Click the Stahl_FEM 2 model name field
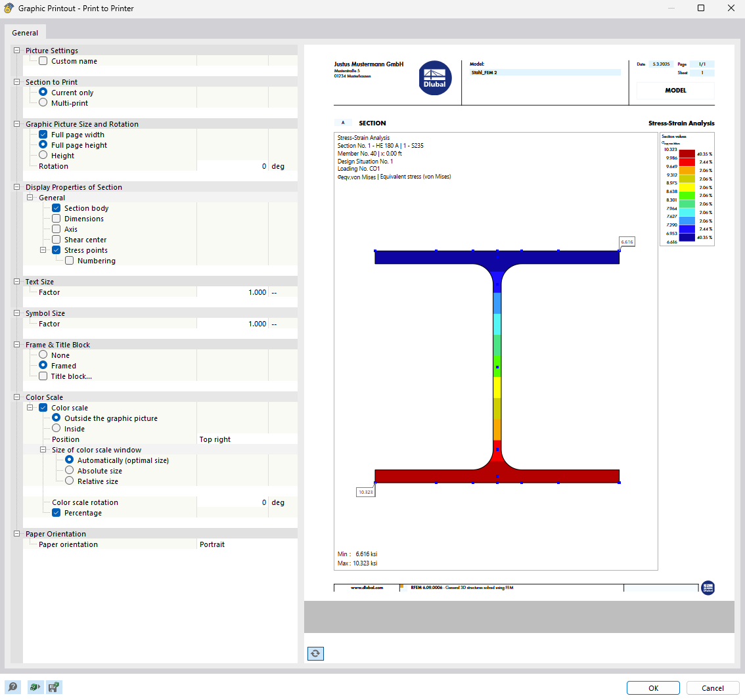The width and height of the screenshot is (745, 700). pyautogui.click(x=545, y=73)
